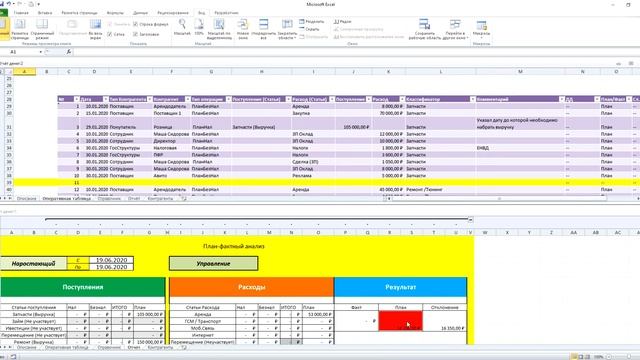Viewport: 640px width, 360px height.
Task: Click the Авито cell in the table
Action: 171,176
